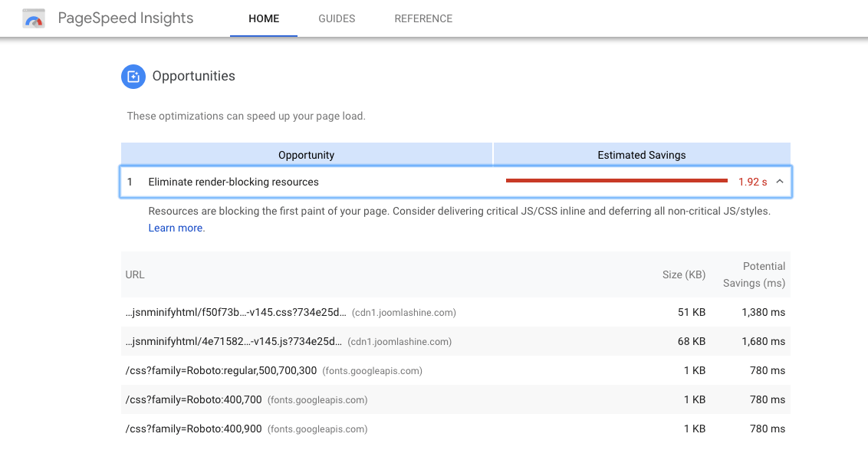868x450 pixels.
Task: Click the Opportunity column header
Action: (x=306, y=155)
